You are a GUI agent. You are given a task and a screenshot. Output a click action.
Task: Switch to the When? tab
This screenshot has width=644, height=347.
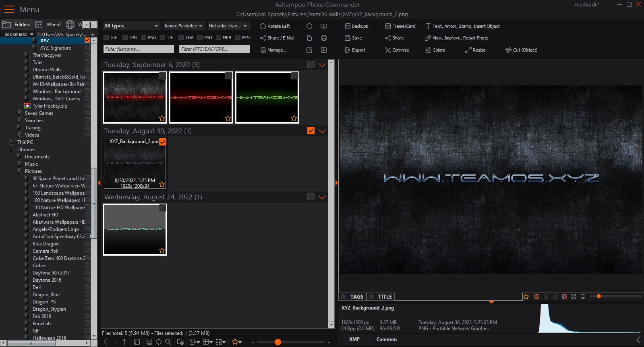48,25
